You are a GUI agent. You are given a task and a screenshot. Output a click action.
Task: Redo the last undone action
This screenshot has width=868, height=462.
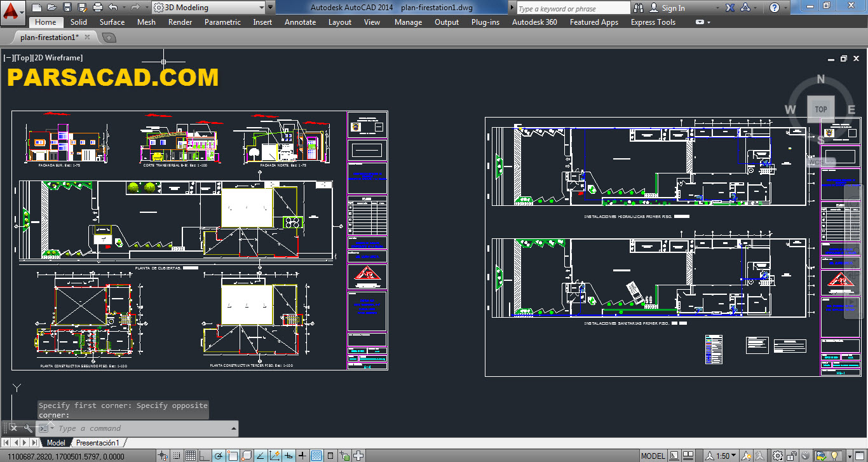pyautogui.click(x=135, y=8)
